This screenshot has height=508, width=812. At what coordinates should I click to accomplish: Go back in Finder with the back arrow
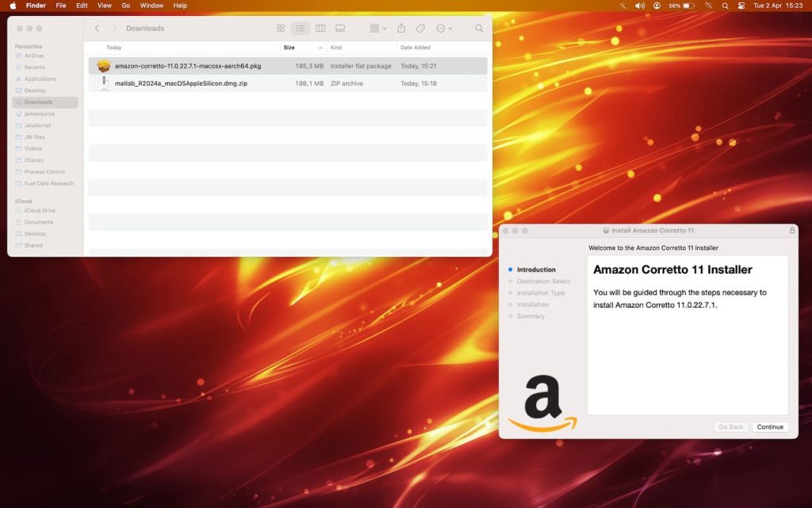pos(97,29)
